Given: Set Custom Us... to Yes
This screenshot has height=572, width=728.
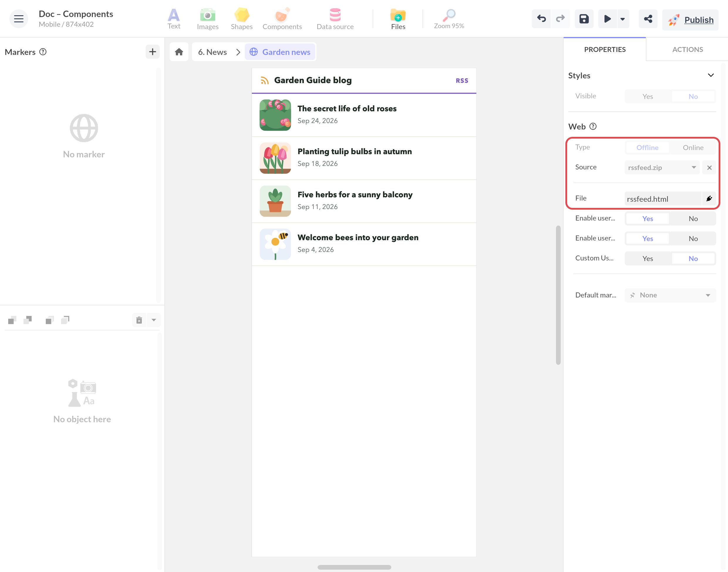Looking at the screenshot, I should (x=647, y=258).
